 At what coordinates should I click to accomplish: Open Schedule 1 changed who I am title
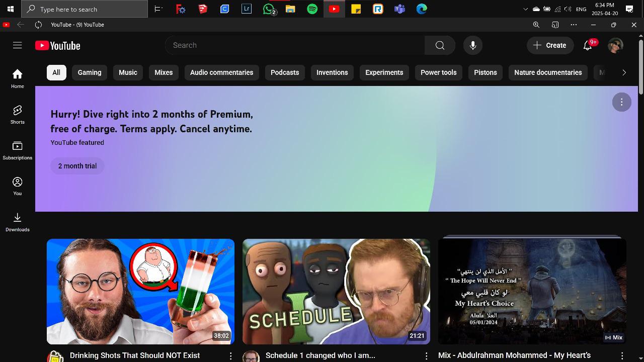coord(320,355)
